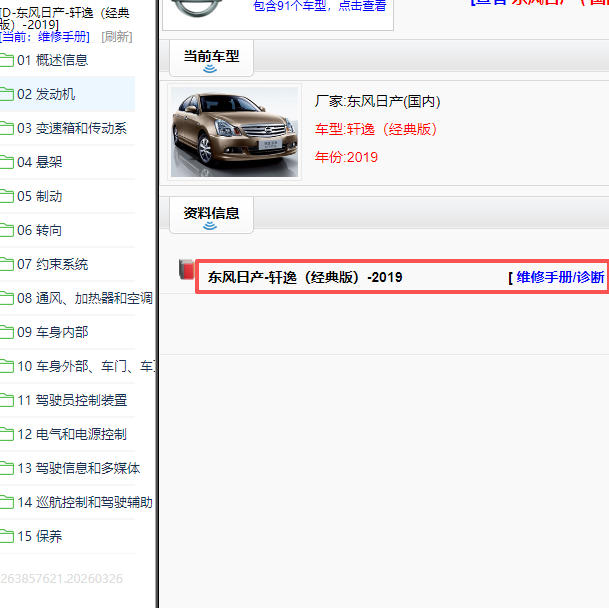Screen dimensions: 609x608
Task: Open 04 悬架 section
Action: [x=39, y=162]
